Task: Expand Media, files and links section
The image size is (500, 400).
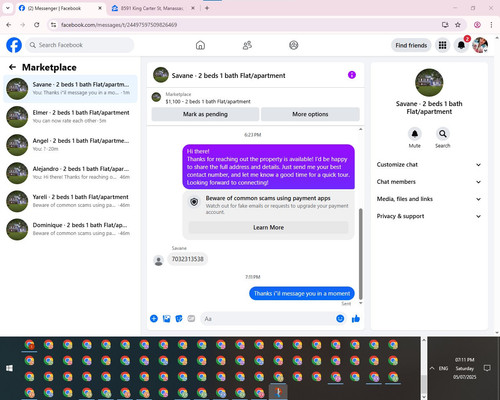Action: pyautogui.click(x=429, y=199)
